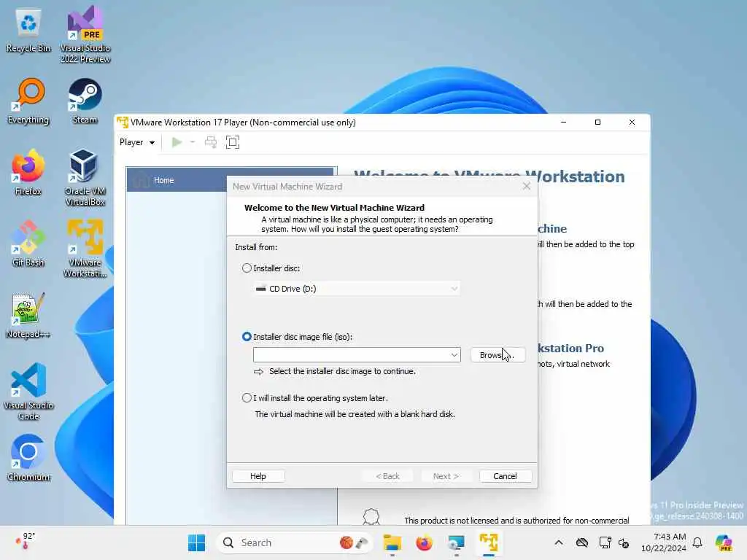Screen dimensions: 747x560
Task: Launch Notepad++ from the desktop
Action: tap(28, 315)
